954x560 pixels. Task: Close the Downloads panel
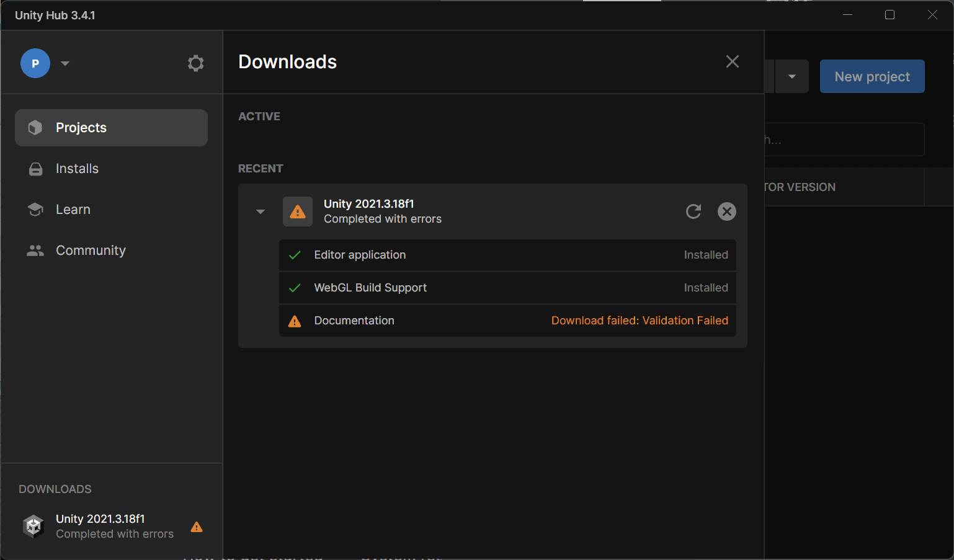(732, 61)
